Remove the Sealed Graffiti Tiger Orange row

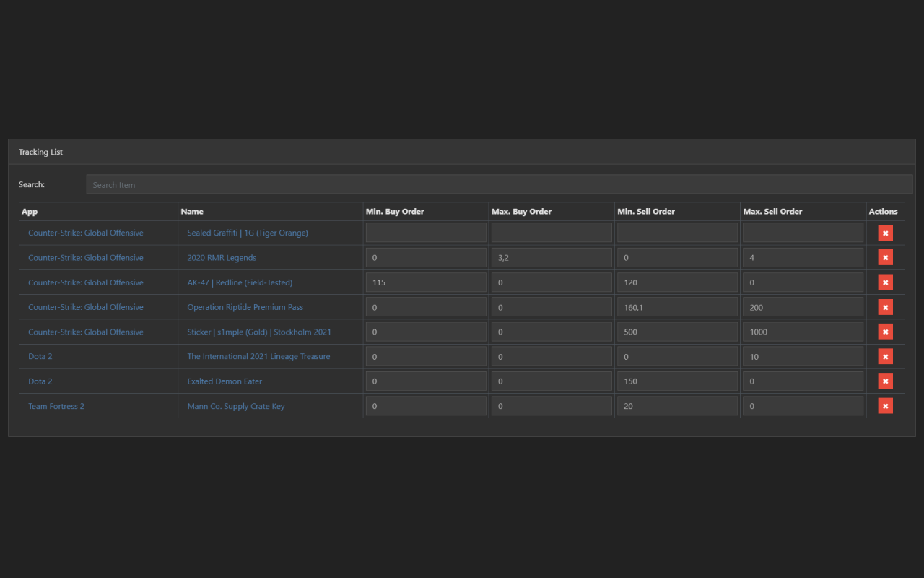point(885,233)
